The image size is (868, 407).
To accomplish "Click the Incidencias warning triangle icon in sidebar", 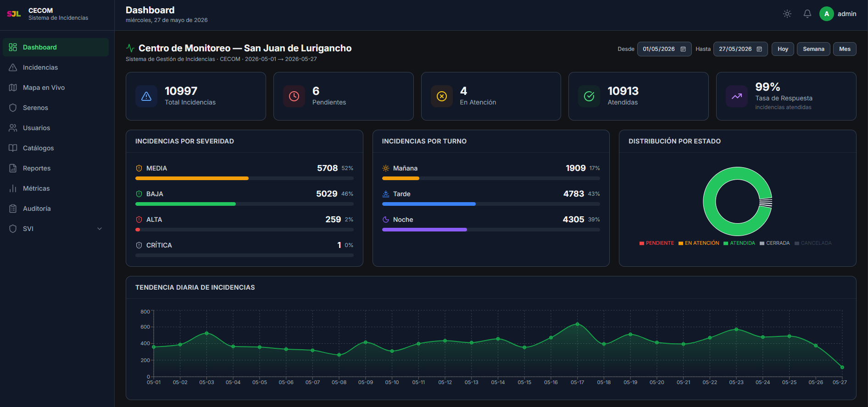I will pyautogui.click(x=13, y=67).
